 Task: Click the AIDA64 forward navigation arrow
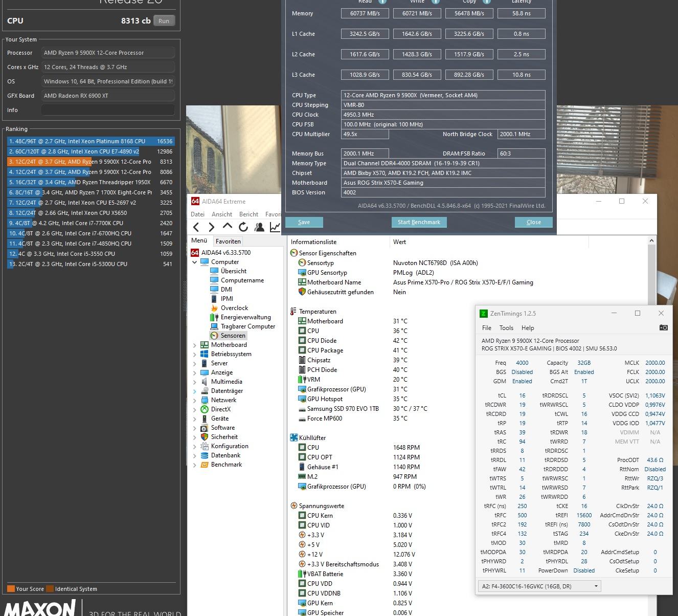click(x=211, y=227)
